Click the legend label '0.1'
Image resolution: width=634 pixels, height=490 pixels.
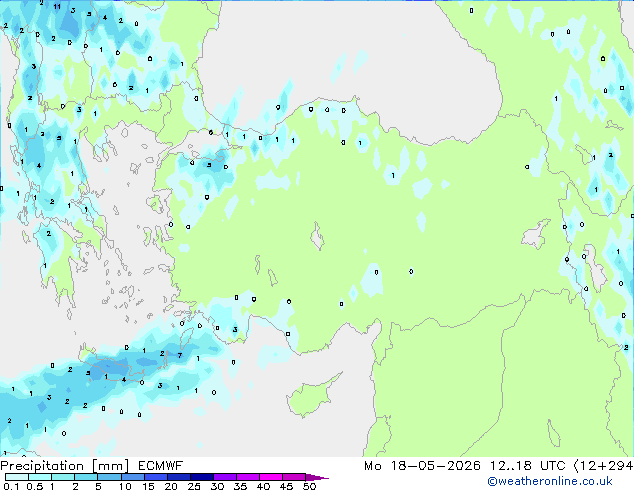(11, 486)
